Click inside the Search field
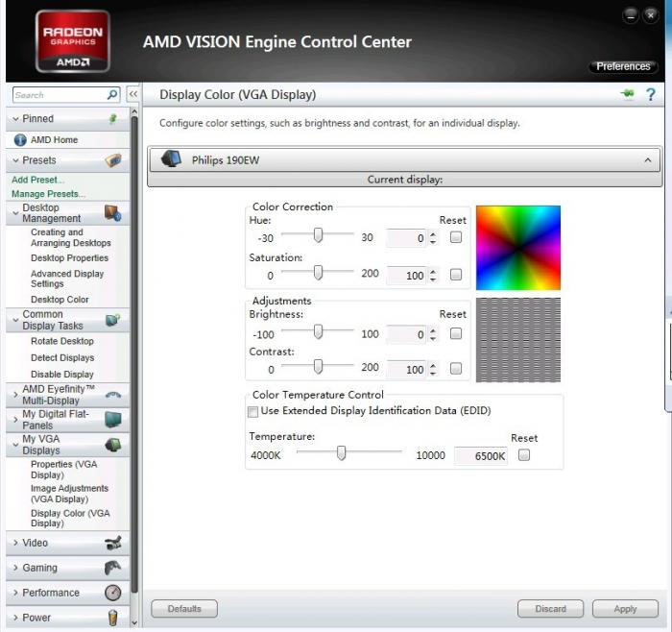The width and height of the screenshot is (672, 632). point(60,95)
